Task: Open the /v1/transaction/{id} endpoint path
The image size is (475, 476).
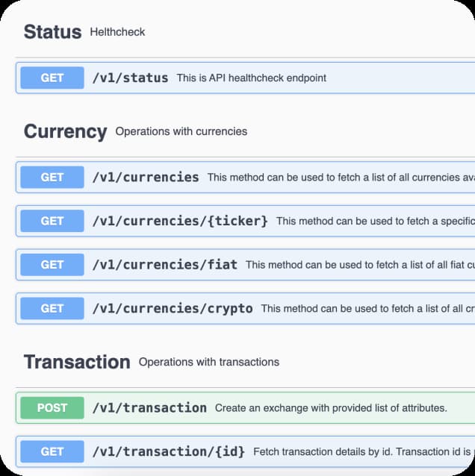Action: 169,451
